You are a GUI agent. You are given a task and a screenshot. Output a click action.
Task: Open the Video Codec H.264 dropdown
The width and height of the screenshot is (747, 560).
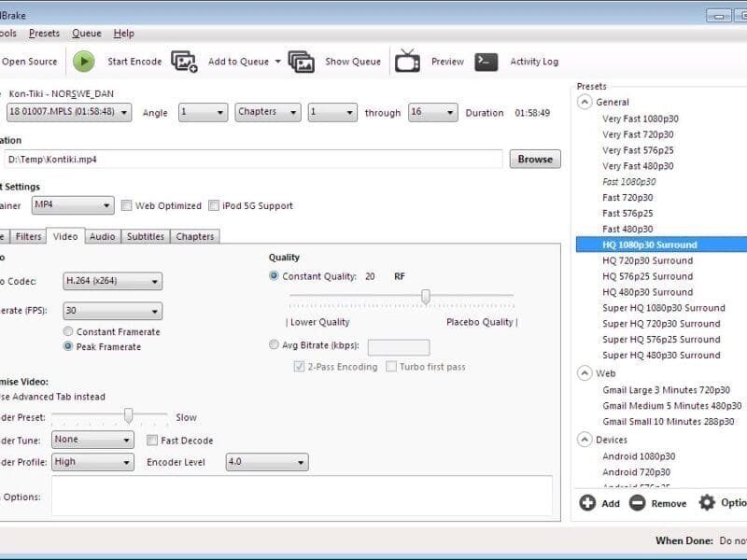point(112,281)
